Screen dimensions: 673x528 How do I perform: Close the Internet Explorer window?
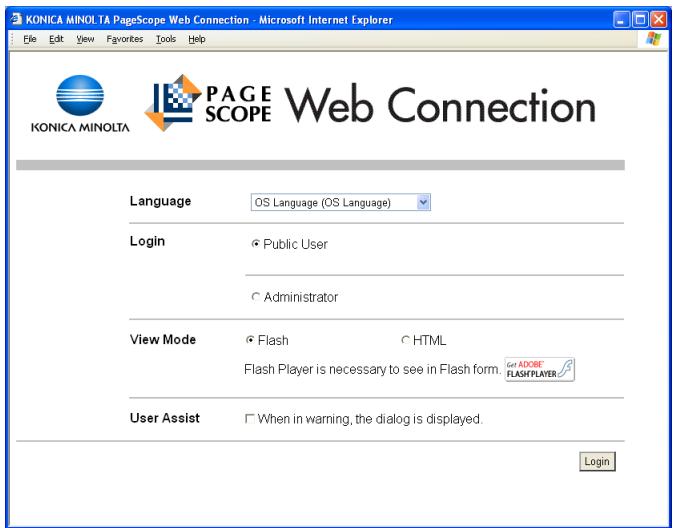tap(659, 19)
